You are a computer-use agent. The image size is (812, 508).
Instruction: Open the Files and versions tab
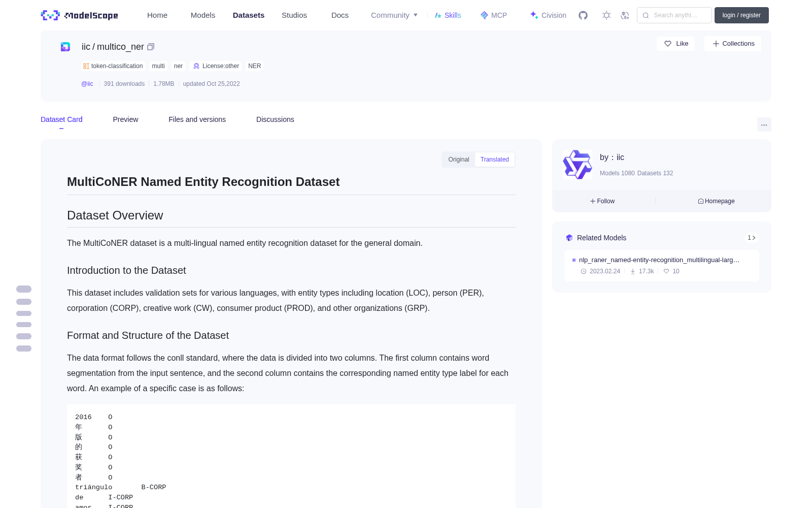coord(197,119)
